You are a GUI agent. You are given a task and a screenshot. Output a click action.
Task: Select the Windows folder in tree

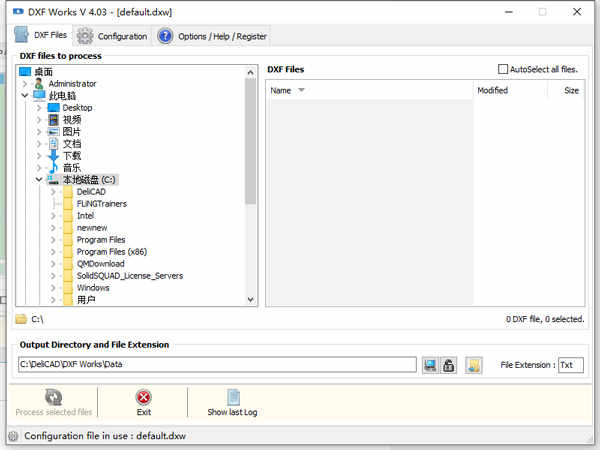[x=93, y=288]
